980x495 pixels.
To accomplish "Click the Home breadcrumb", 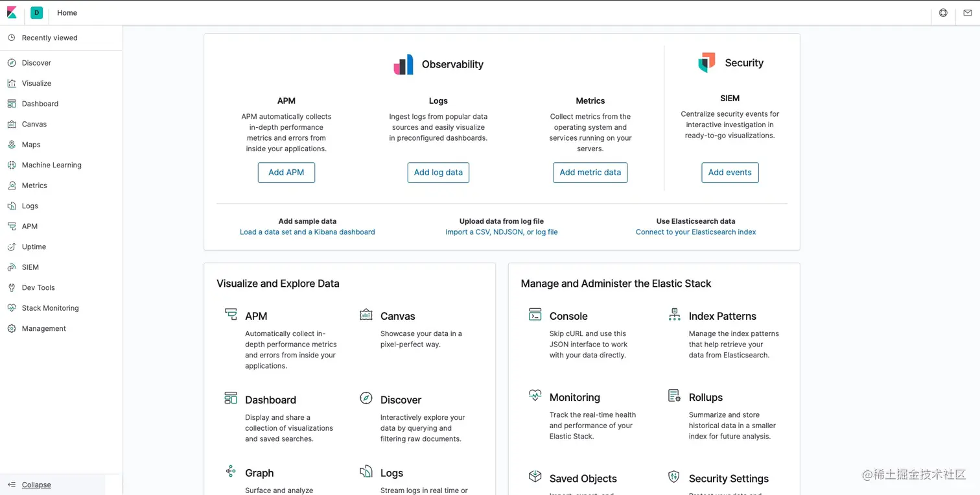I will click(x=67, y=13).
